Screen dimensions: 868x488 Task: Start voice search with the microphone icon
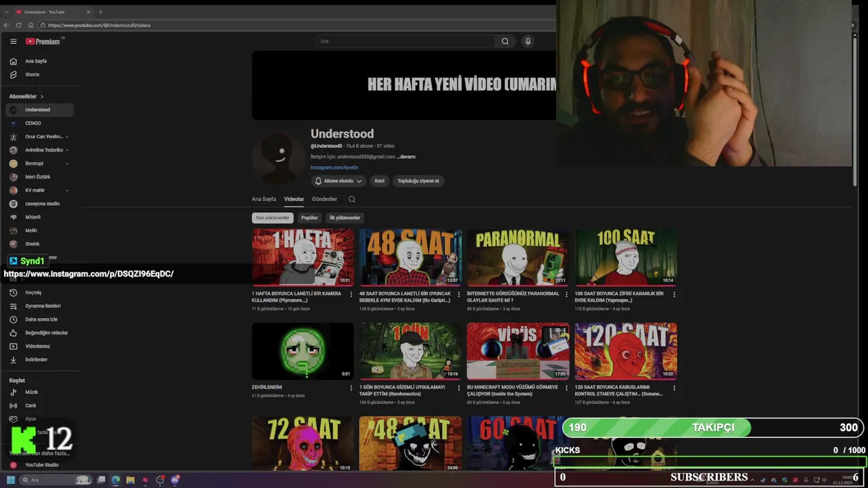click(x=528, y=41)
